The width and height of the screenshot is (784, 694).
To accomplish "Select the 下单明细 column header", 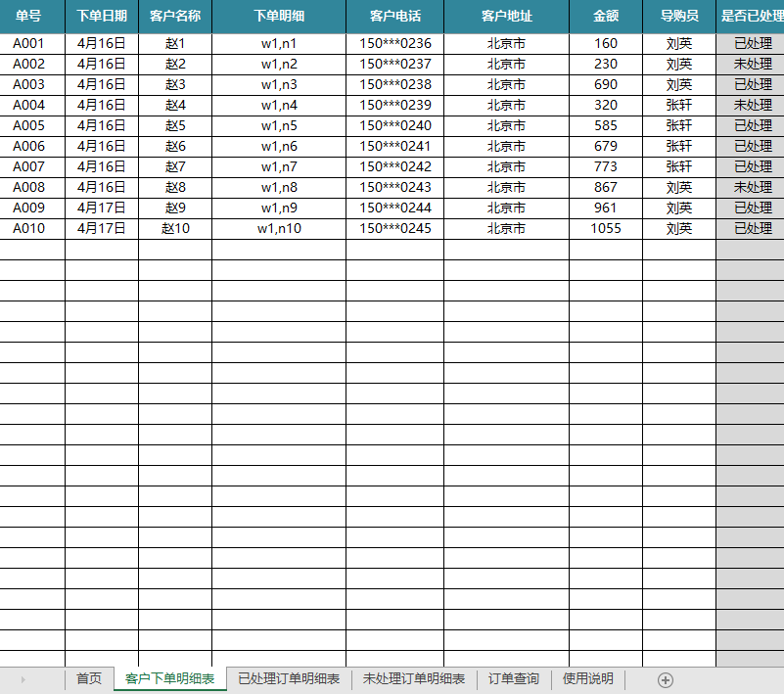I will [x=279, y=16].
